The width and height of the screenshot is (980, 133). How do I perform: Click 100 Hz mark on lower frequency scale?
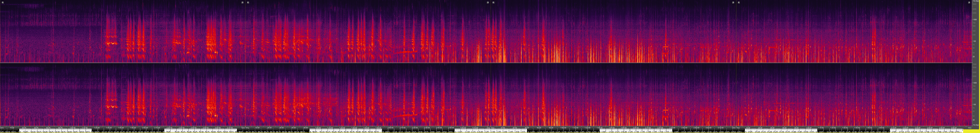pos(975,104)
